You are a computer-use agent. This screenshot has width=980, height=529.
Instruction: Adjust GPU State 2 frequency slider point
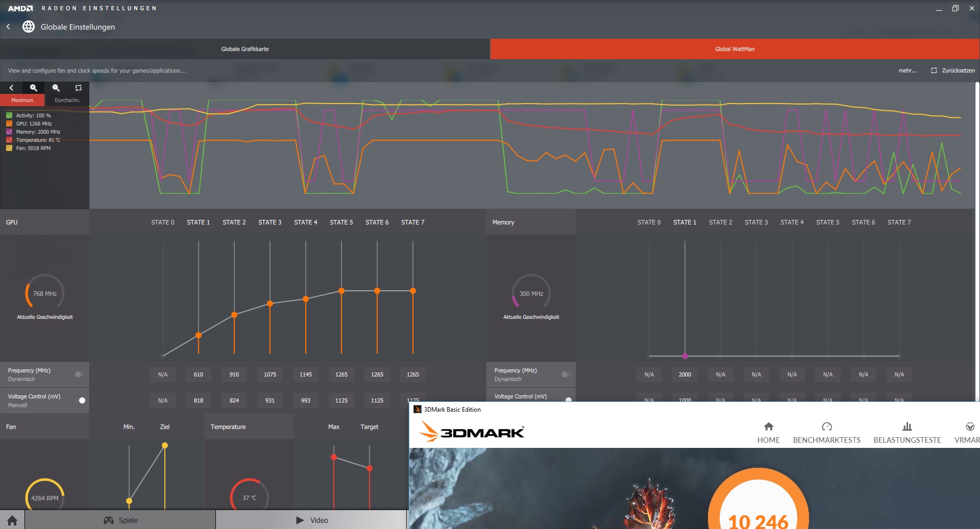234,315
